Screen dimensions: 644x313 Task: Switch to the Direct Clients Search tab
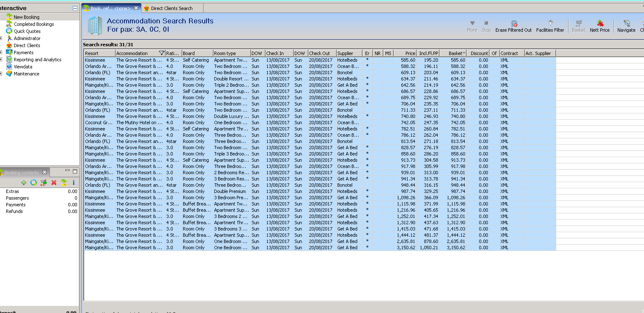(x=172, y=8)
